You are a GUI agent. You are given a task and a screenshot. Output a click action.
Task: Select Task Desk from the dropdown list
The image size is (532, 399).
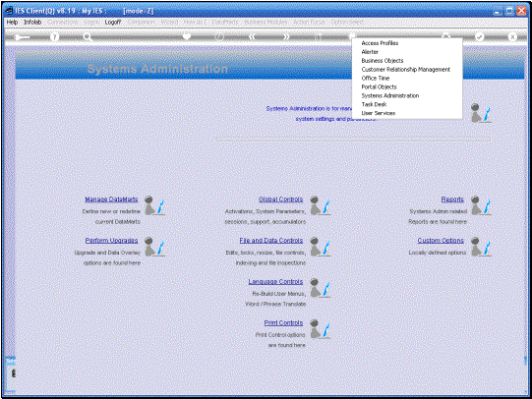coord(374,104)
